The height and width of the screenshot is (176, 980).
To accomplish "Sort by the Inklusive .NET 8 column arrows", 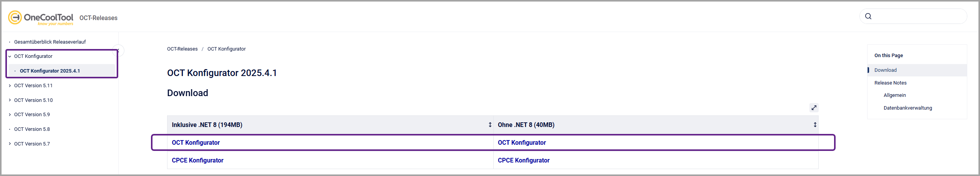I will coord(490,125).
